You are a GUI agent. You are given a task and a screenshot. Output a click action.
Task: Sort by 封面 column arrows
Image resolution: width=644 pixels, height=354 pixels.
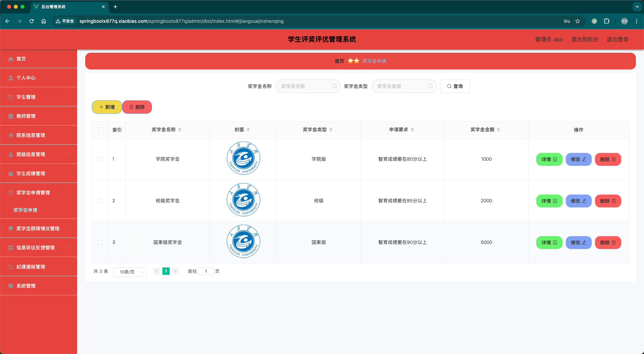pos(248,130)
